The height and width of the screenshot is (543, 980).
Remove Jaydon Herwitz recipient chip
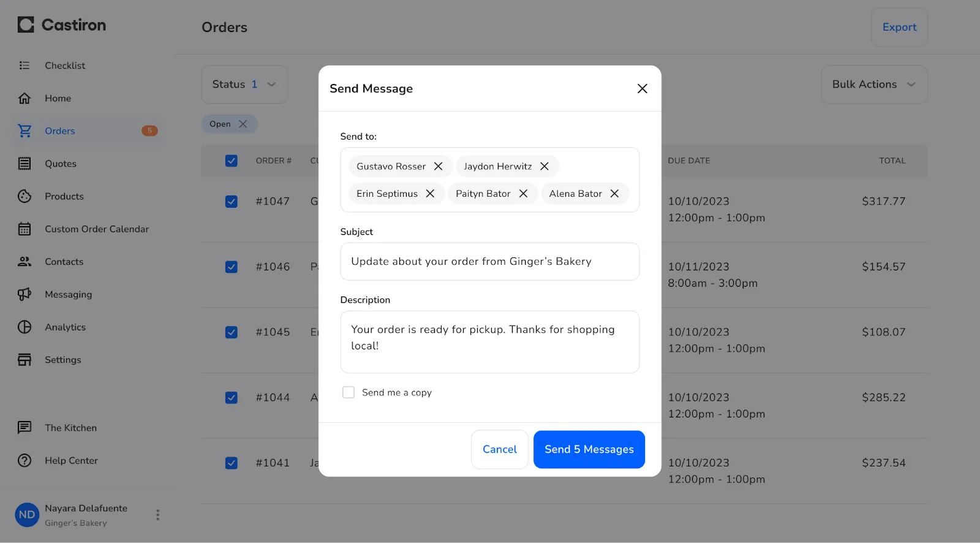click(544, 166)
